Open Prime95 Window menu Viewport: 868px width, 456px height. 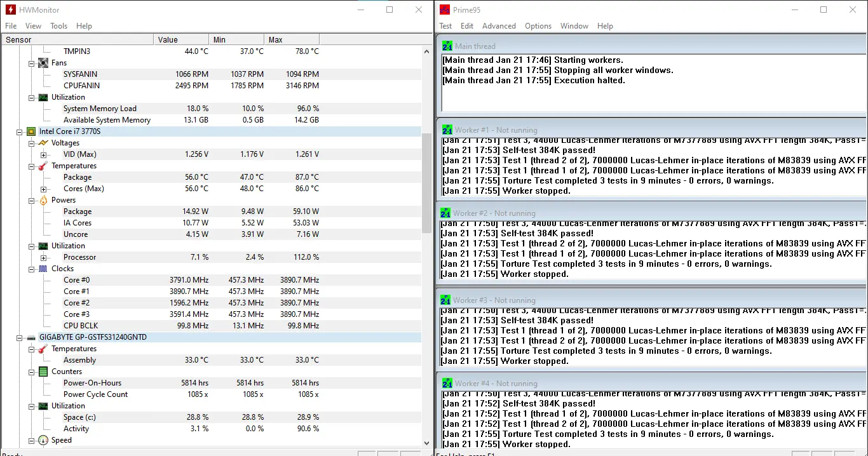[574, 26]
